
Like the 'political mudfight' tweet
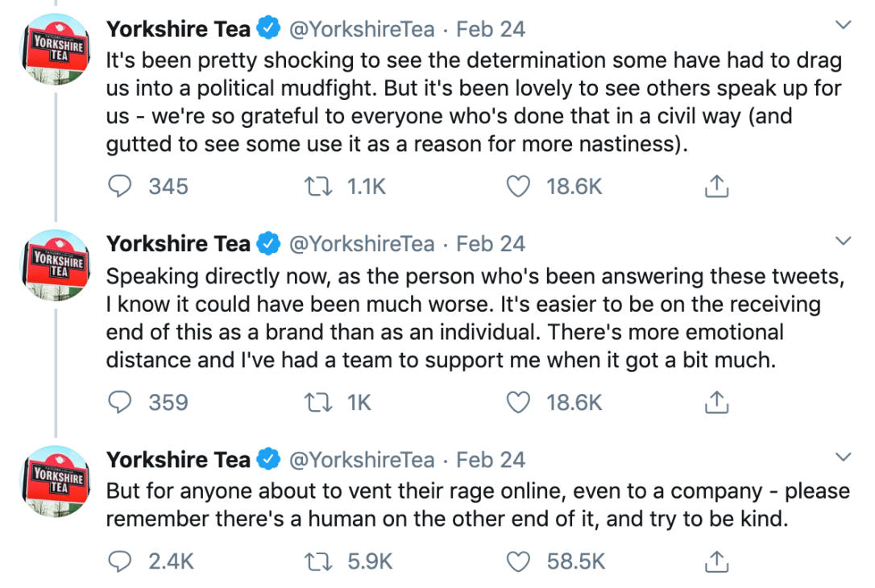point(518,187)
